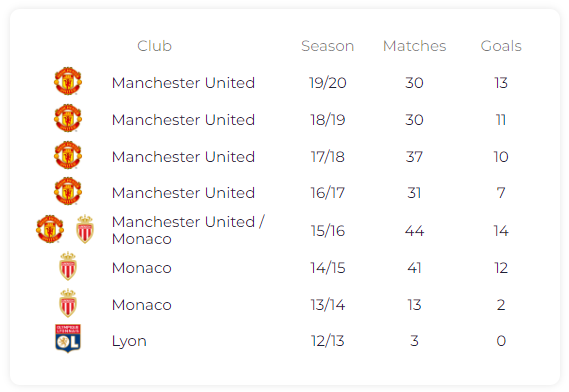Select the Club column header

154,46
